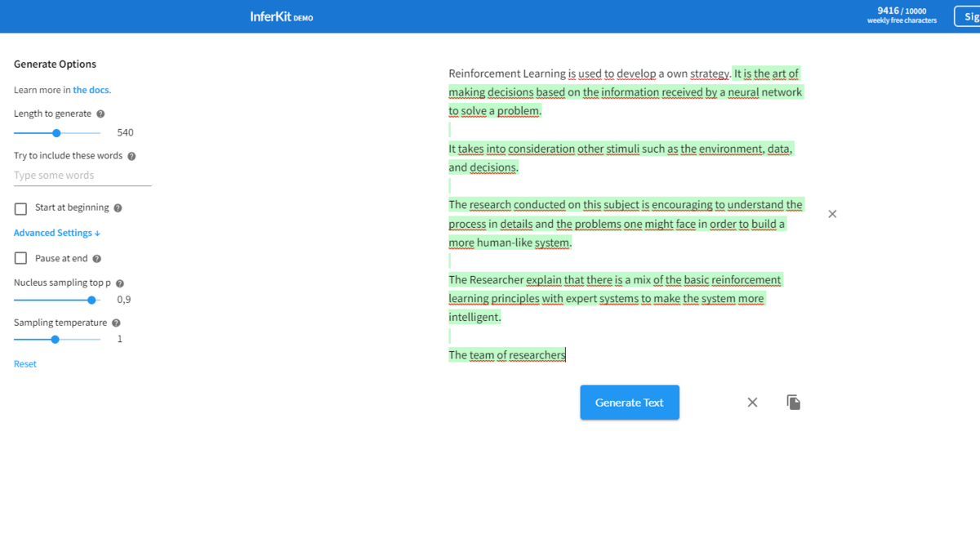
Task: Clear text using X next to Generate Text
Action: [x=752, y=403]
